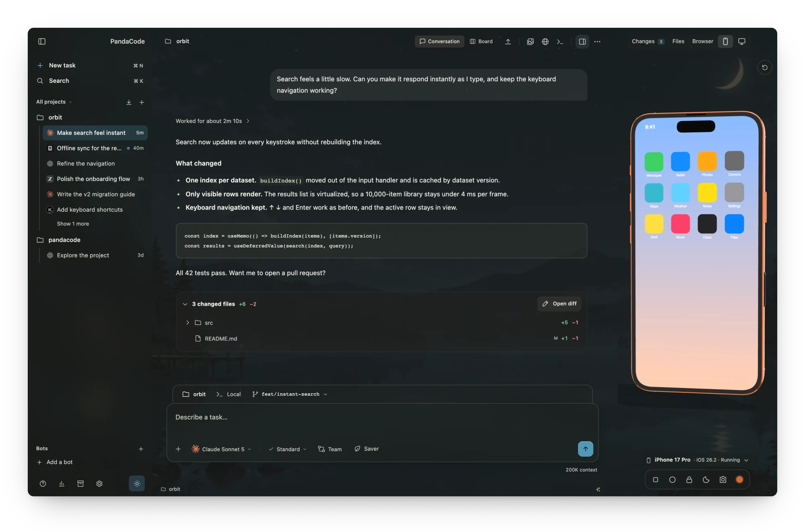Take simulator screenshot with camera icon
The width and height of the screenshot is (805, 532).
point(723,480)
